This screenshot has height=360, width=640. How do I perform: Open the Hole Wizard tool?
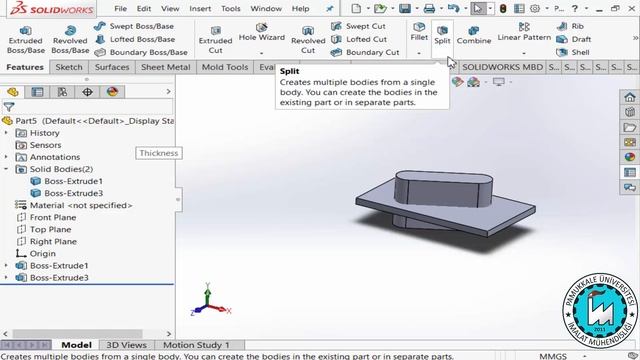tap(262, 33)
